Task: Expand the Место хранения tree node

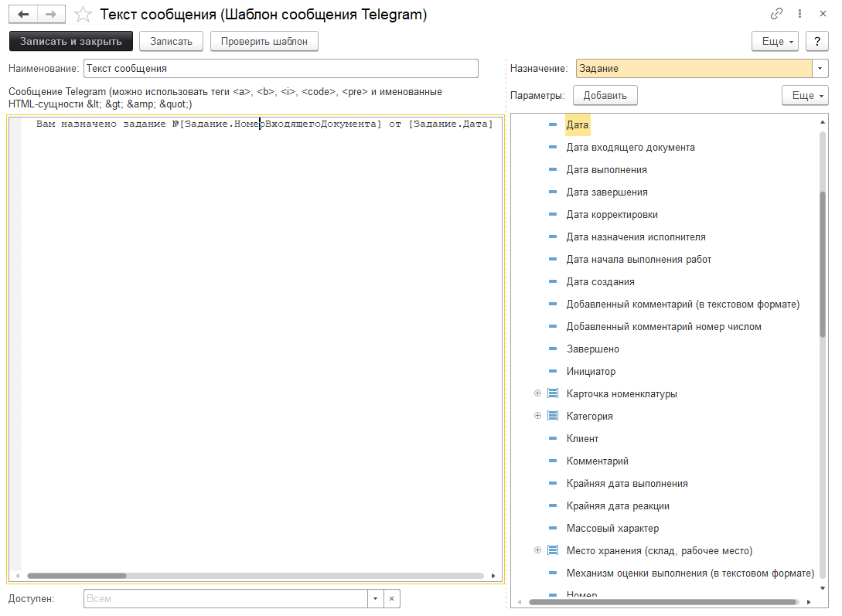Action: click(538, 551)
